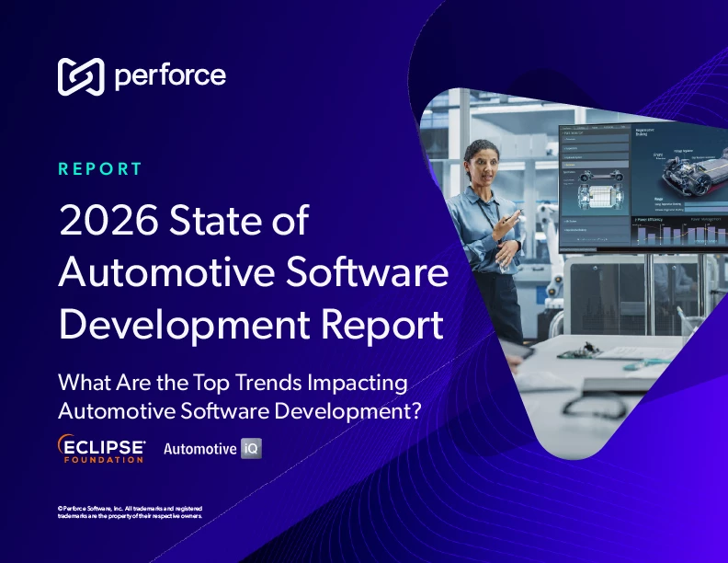Select the REPORT label

(100, 169)
